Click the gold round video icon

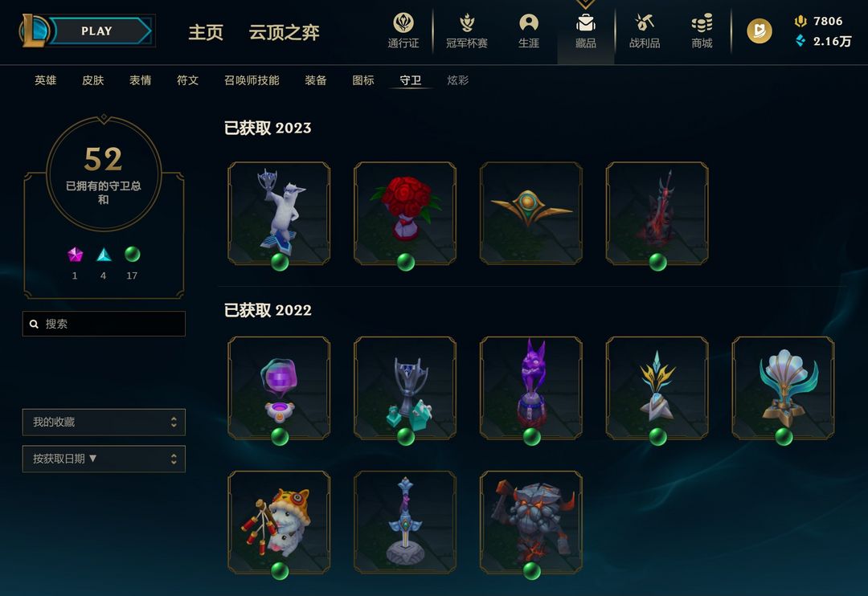click(759, 31)
